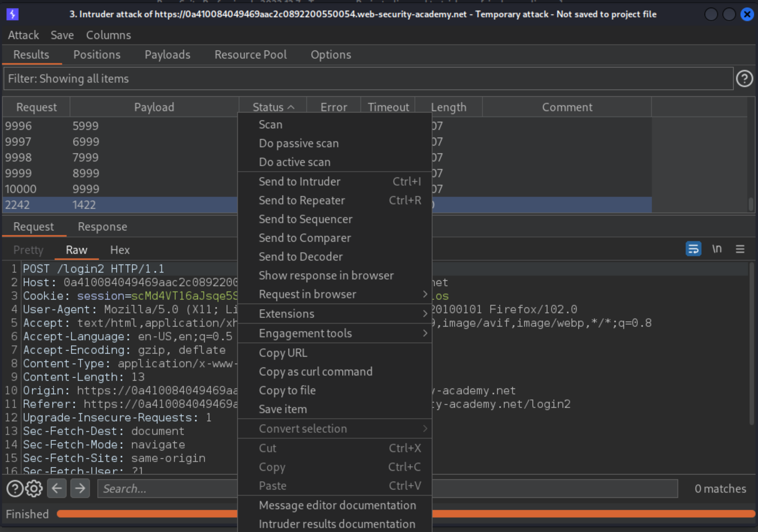The image size is (758, 532).
Task: Sort by the Error column header
Action: pyautogui.click(x=334, y=107)
